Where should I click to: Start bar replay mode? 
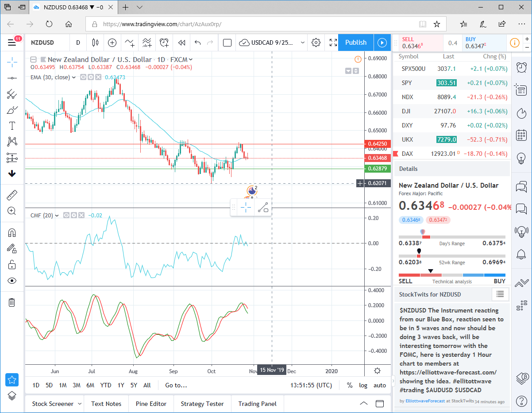181,42
